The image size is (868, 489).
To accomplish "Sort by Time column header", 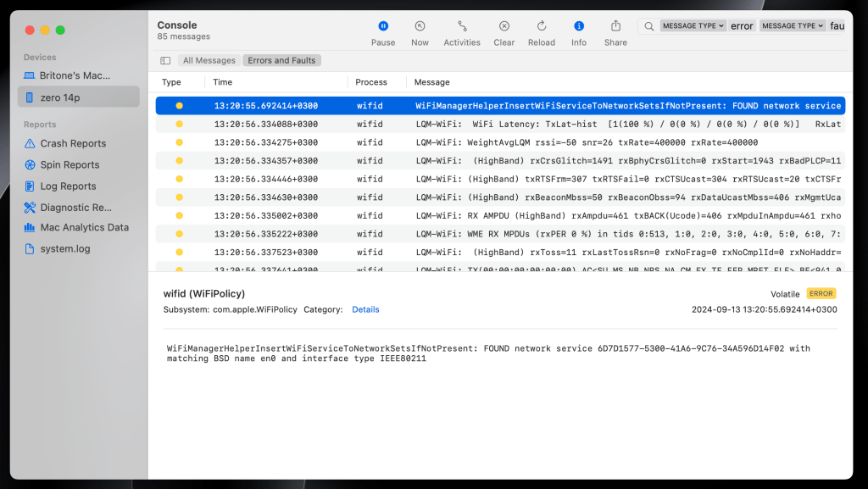I will (x=223, y=82).
